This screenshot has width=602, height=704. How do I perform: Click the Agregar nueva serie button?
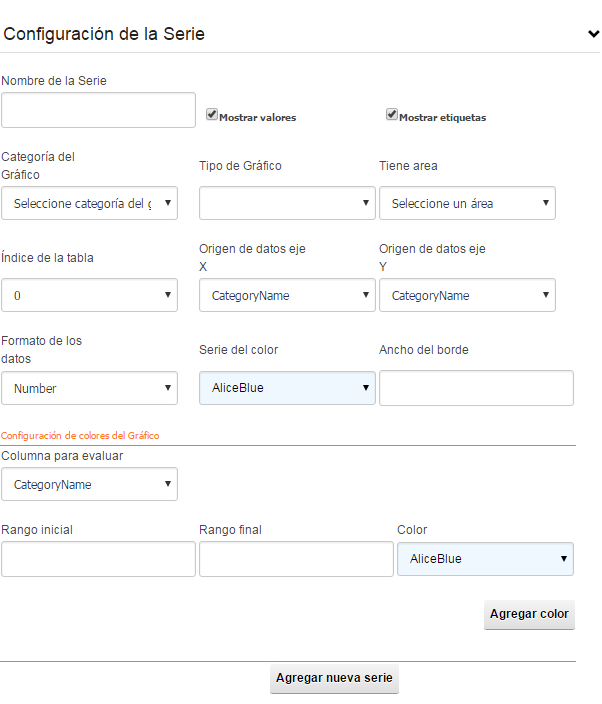click(334, 678)
